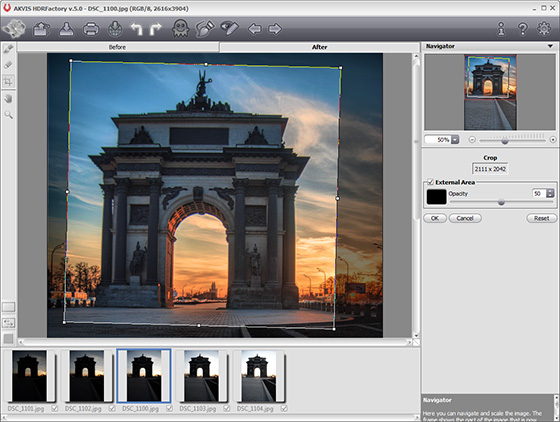Click the AKVIS home page flower icon

(14, 29)
